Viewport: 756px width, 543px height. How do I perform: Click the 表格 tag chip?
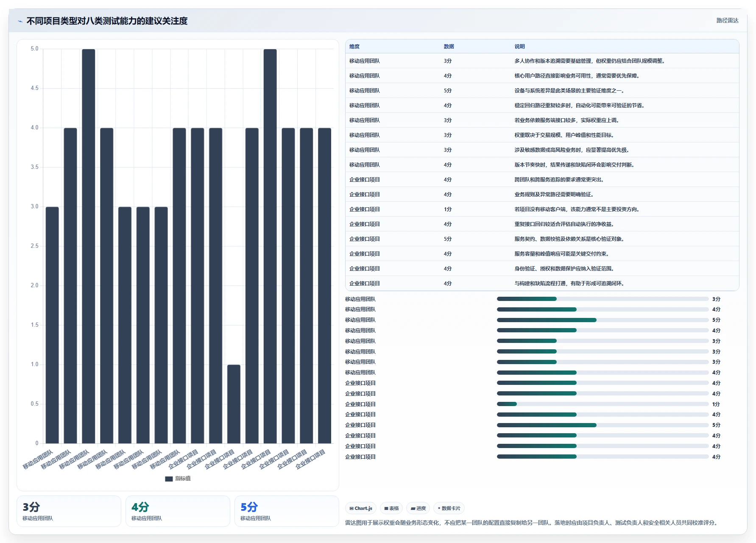[391, 508]
